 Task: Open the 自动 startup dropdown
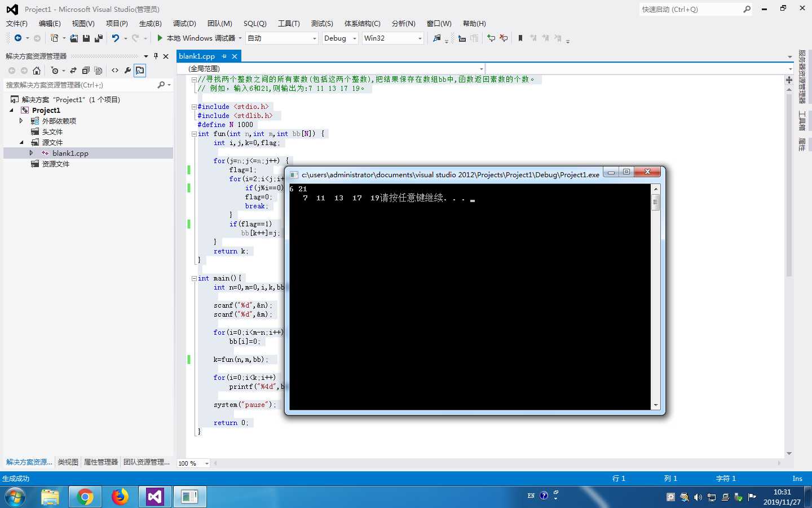pos(283,38)
